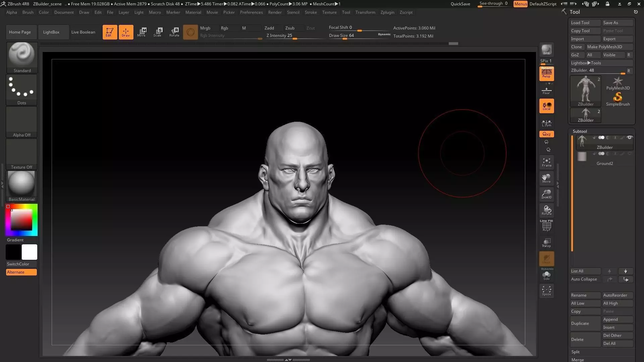Open the BasicMaterial material selector

[x=22, y=186]
